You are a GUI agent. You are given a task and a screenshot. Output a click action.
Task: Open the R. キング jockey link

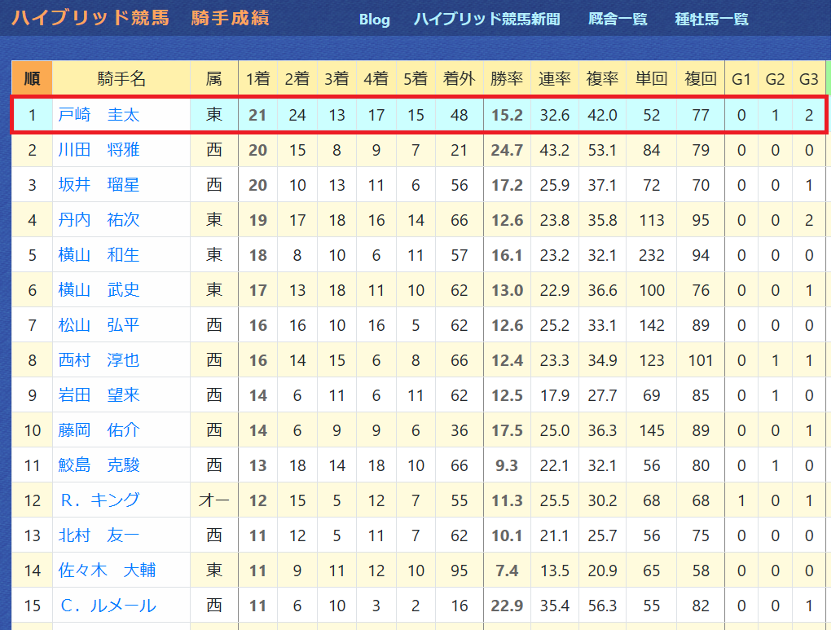(x=99, y=500)
